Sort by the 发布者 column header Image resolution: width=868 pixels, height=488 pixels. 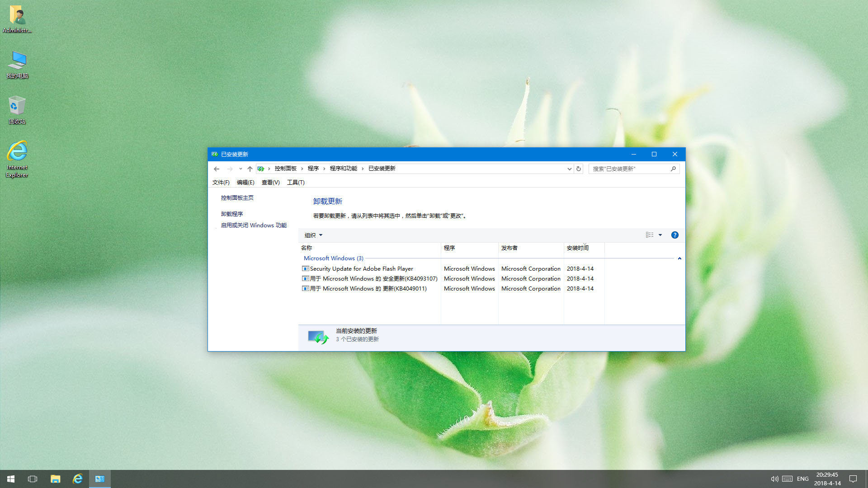tap(531, 248)
